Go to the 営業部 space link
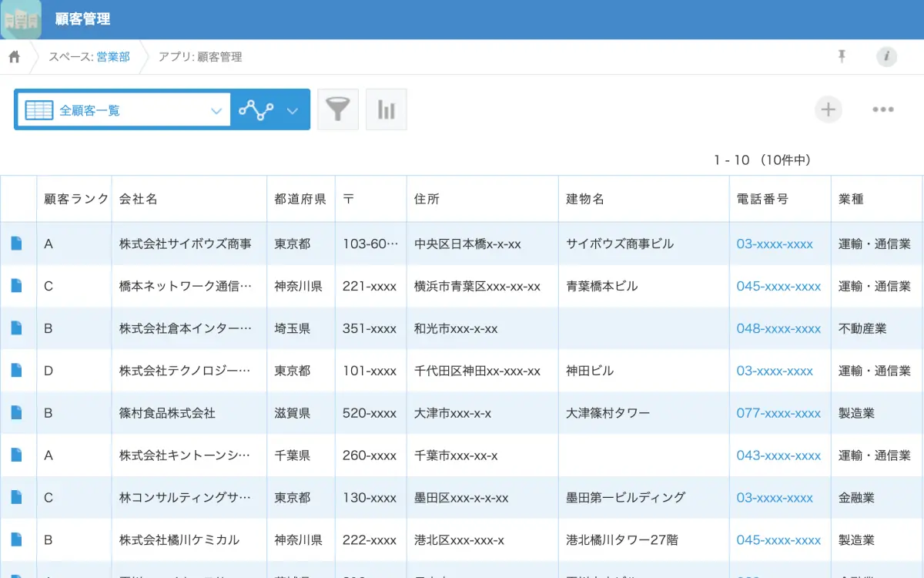Image resolution: width=924 pixels, height=578 pixels. pos(113,57)
